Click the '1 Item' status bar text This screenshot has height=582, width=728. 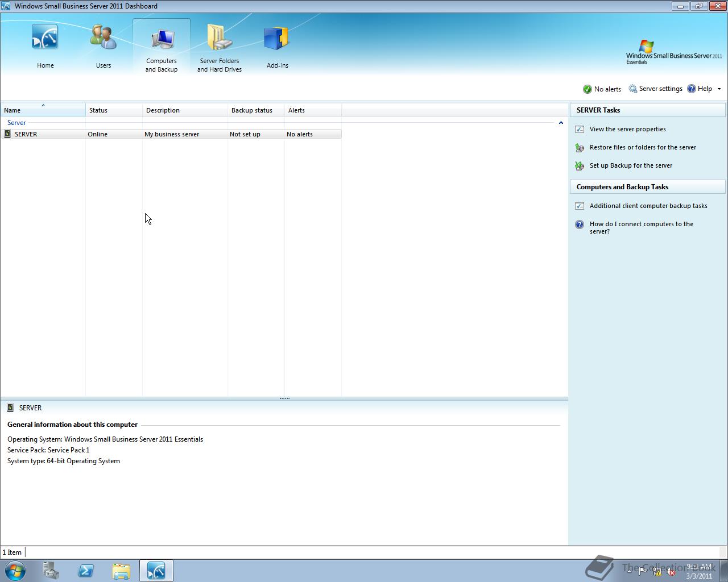(12, 552)
